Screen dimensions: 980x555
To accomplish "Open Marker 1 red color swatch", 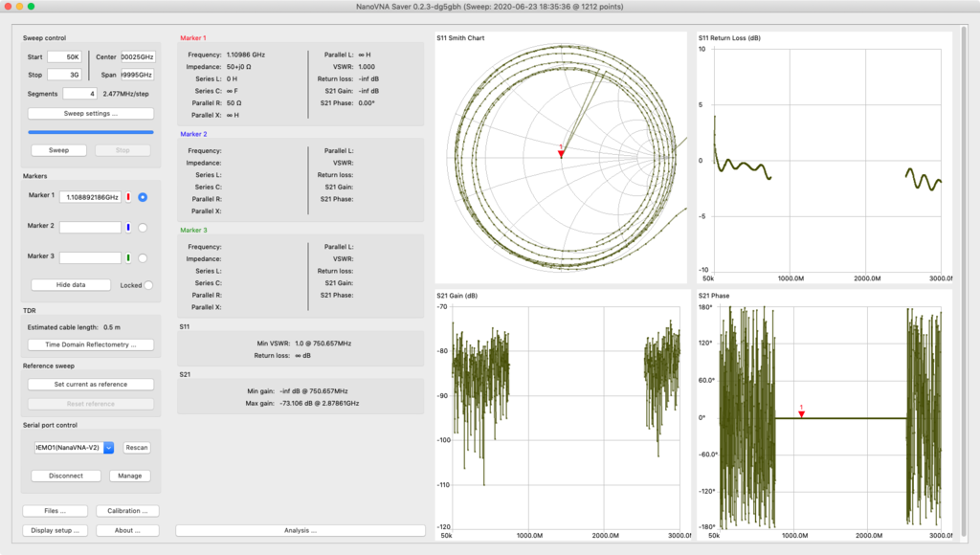I will click(x=128, y=197).
